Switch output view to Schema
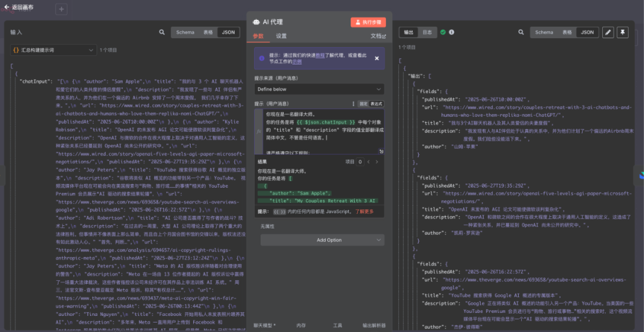The width and height of the screenshot is (644, 332). click(x=544, y=32)
